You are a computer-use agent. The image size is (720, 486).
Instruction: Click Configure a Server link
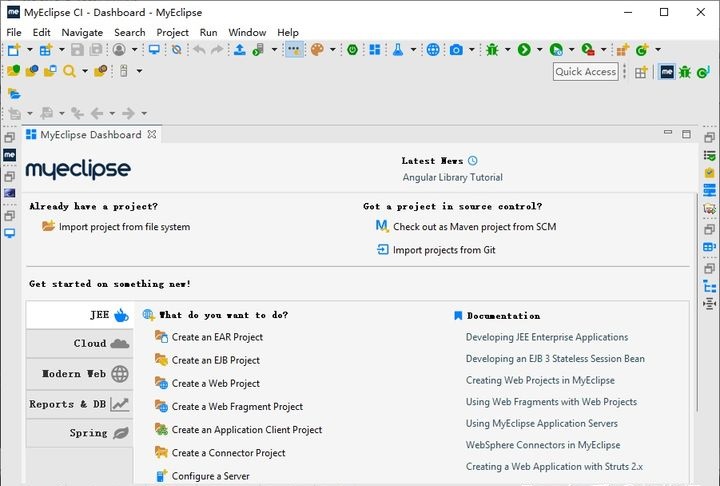(x=211, y=476)
